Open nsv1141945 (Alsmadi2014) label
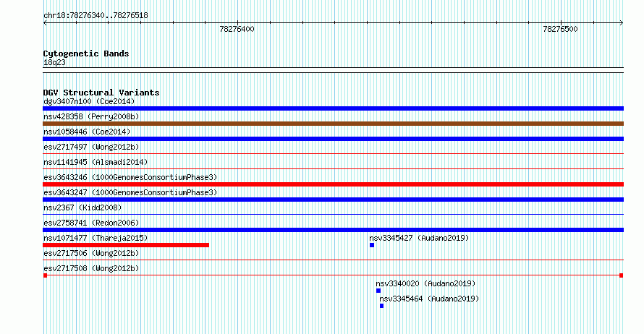 [96, 162]
